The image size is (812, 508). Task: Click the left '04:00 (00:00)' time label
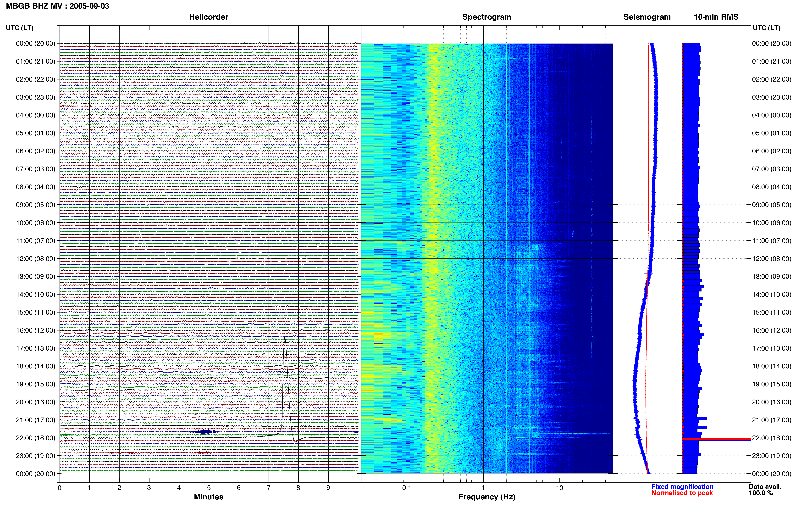click(36, 115)
